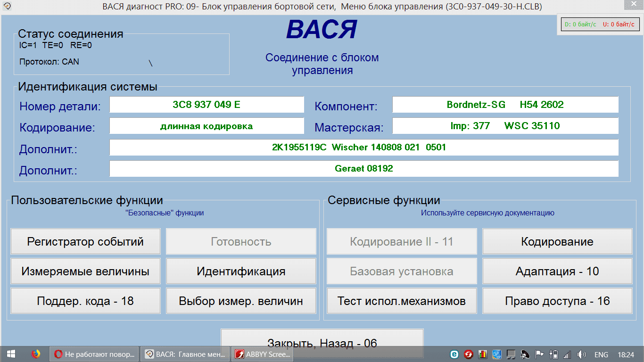Click the 'Статус соединения' group heading

point(71,34)
